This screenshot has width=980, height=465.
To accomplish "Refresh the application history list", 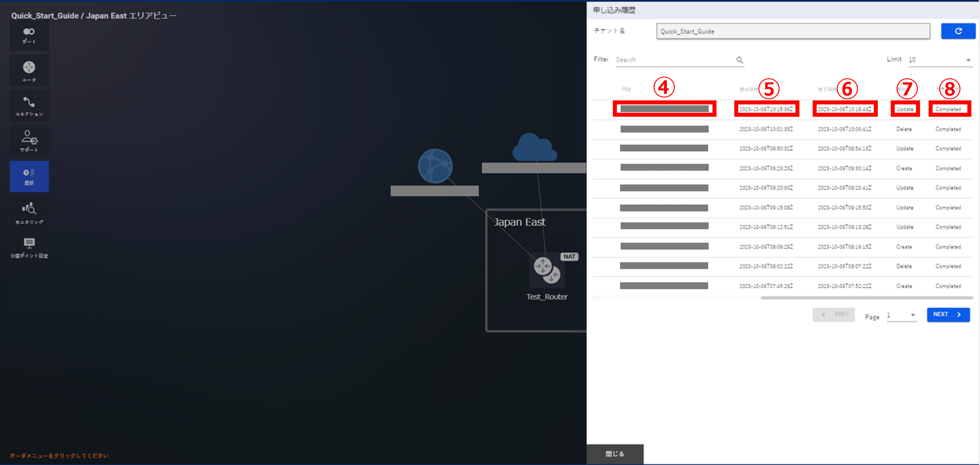I will point(958,31).
